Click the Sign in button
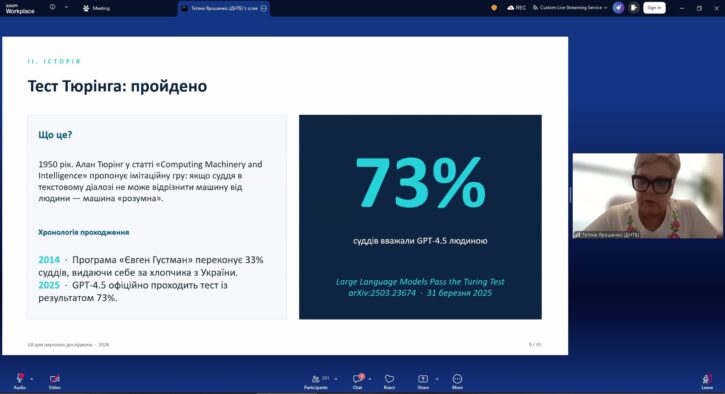This screenshot has height=394, width=725. pyautogui.click(x=654, y=7)
